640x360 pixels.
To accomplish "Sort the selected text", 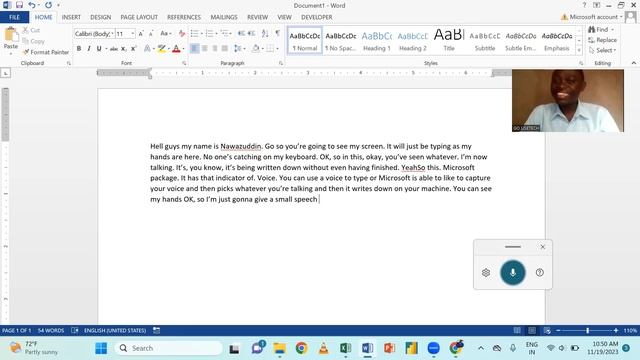I will coord(265,33).
